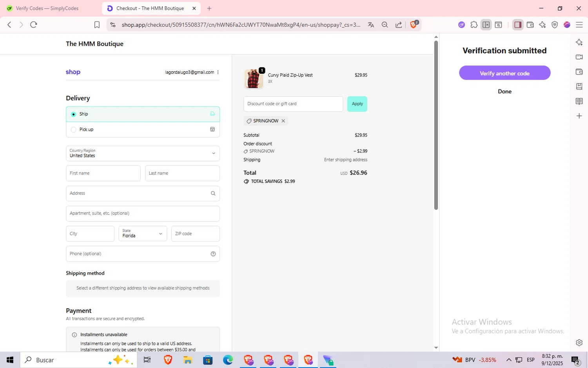Screen dimensions: 588x368
Task: Click the ESP language indicator
Action: (x=531, y=360)
